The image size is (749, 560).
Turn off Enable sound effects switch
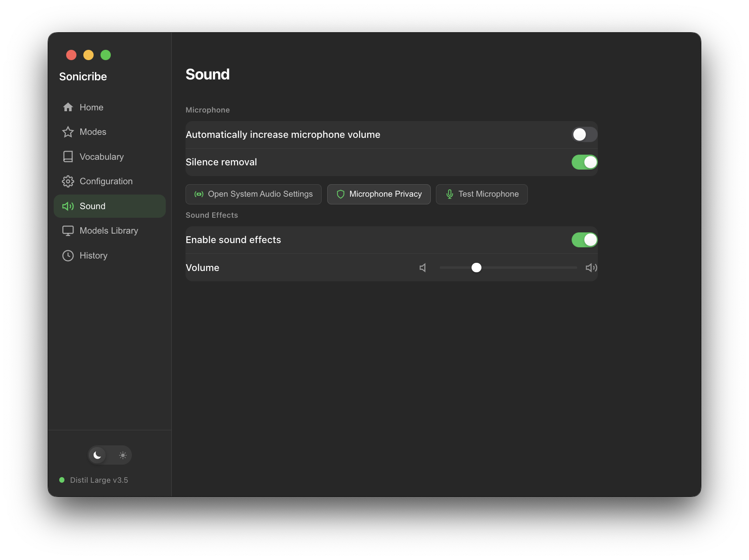point(585,240)
